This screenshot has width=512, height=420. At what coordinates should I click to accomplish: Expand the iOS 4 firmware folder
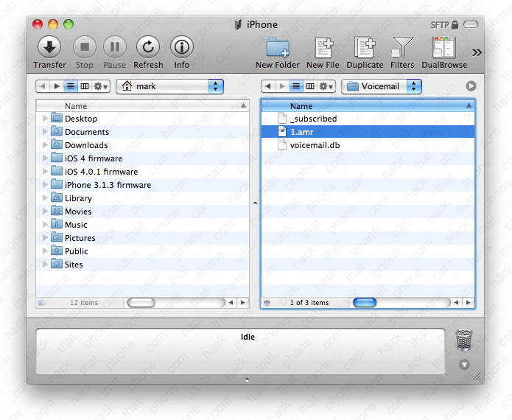46,158
